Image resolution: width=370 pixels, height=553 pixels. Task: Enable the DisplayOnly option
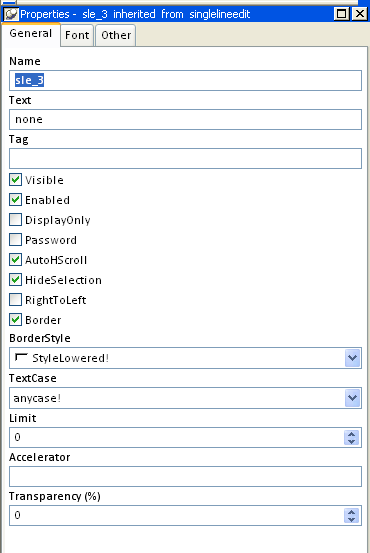click(x=16, y=220)
